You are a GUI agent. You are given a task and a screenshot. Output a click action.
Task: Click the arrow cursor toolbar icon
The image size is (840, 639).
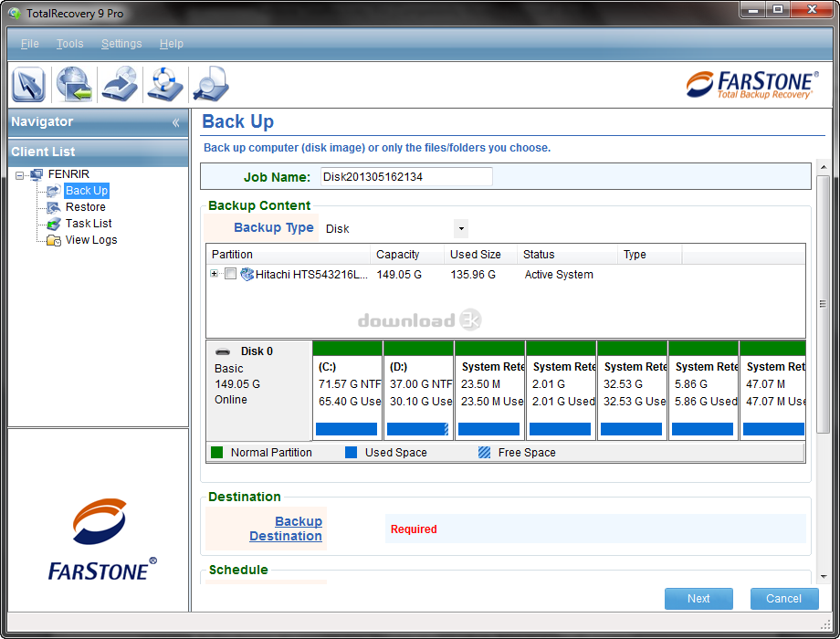click(x=28, y=85)
